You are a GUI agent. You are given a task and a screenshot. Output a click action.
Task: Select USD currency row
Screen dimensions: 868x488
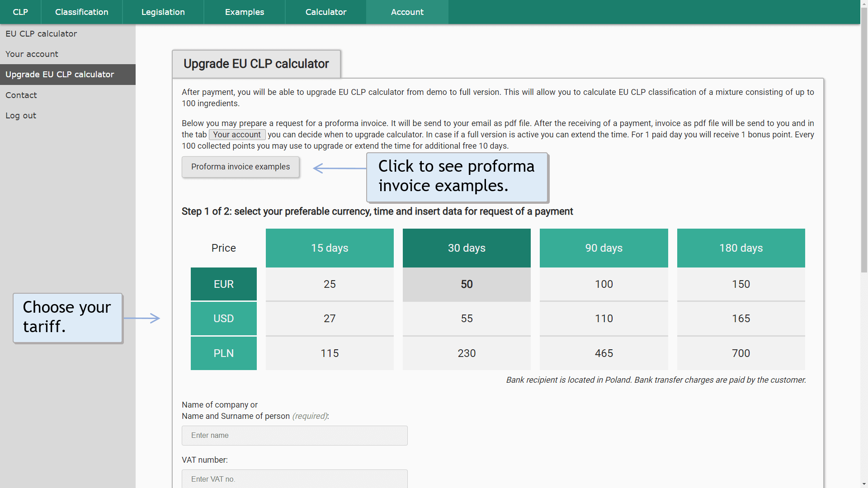(224, 319)
